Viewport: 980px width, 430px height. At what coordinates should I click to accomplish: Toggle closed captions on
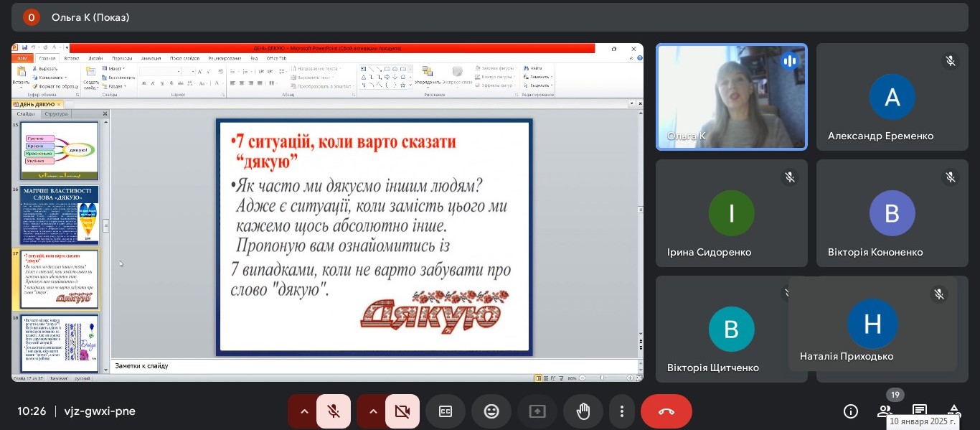[446, 411]
